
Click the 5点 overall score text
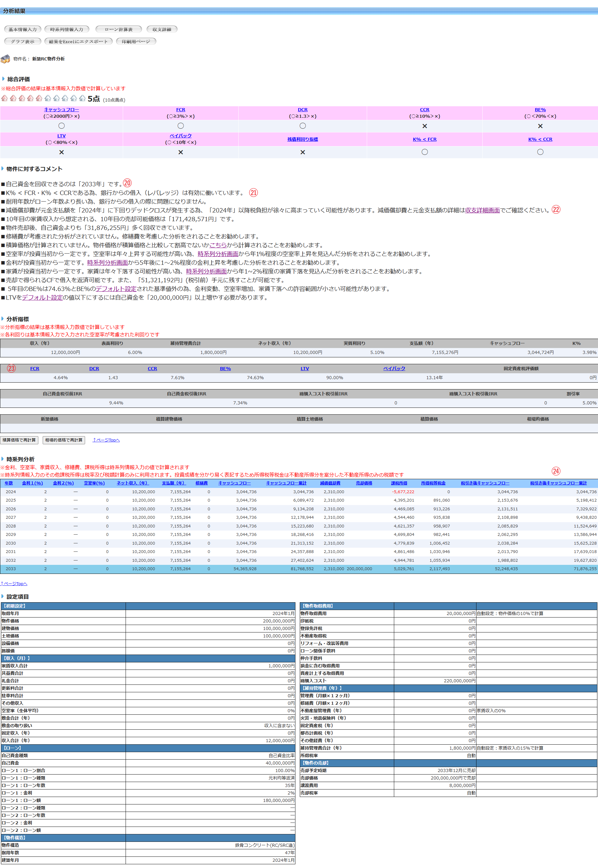(x=94, y=98)
